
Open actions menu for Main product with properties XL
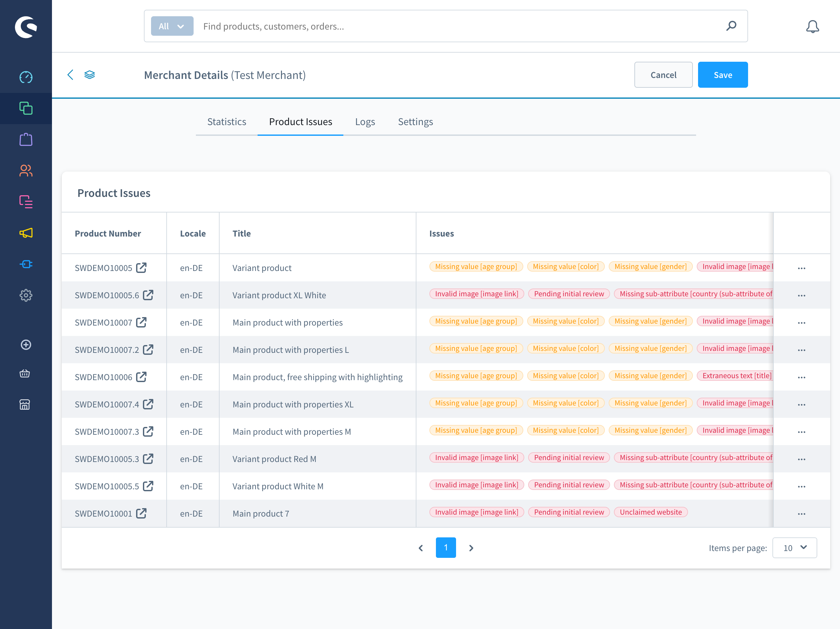[802, 405]
